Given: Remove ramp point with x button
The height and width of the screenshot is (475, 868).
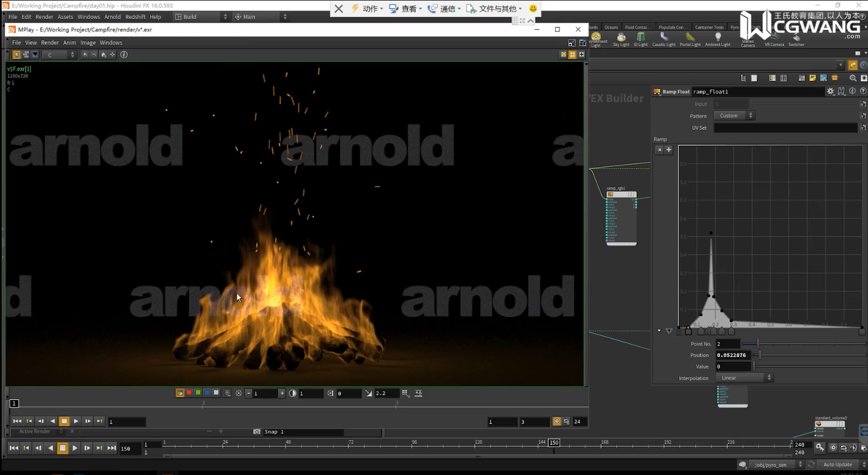Looking at the screenshot, I should tap(659, 149).
